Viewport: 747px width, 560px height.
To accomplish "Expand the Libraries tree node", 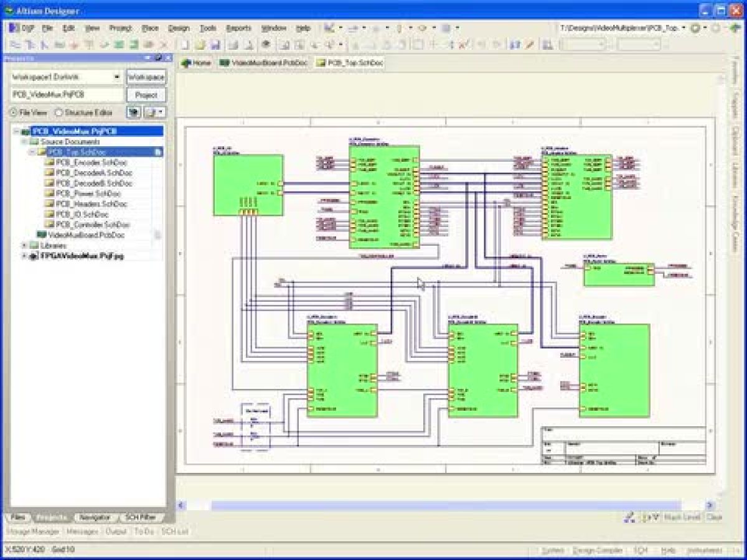I will click(x=23, y=245).
